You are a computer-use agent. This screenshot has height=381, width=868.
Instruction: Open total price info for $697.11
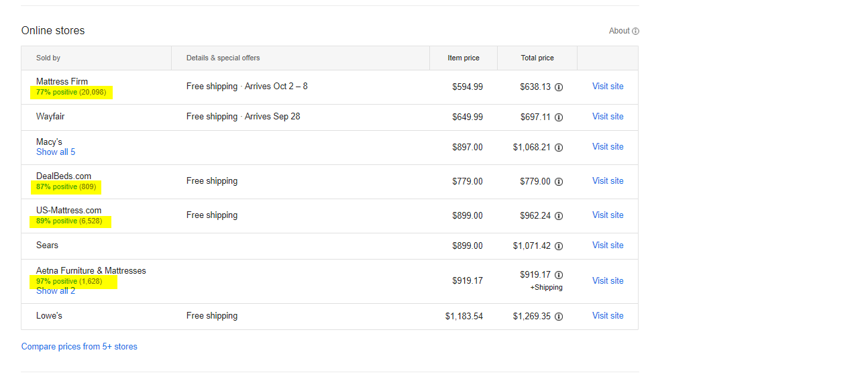point(559,117)
